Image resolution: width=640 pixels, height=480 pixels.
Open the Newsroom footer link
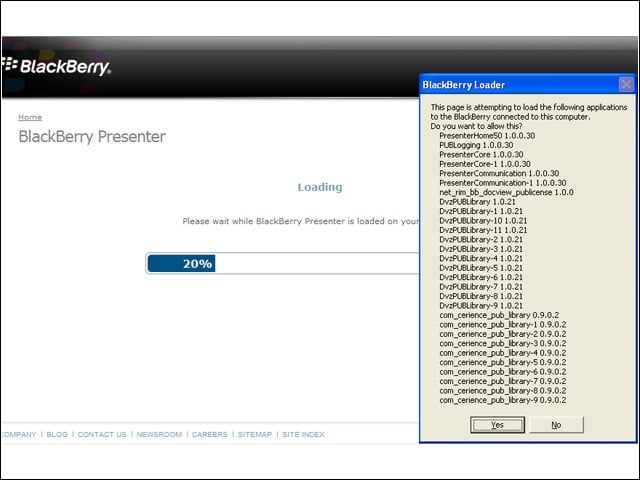(159, 434)
